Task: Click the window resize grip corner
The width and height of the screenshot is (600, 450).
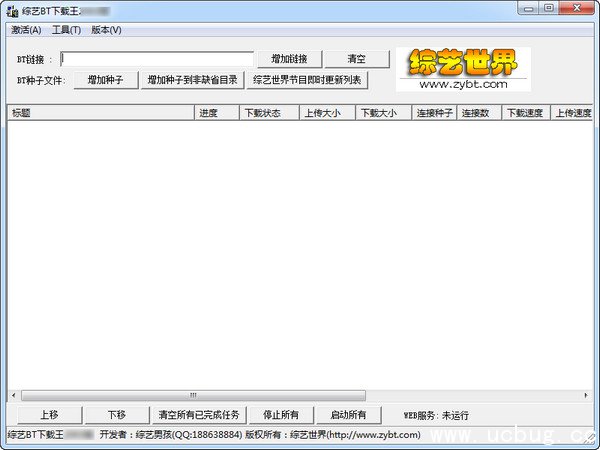Action: (590, 439)
